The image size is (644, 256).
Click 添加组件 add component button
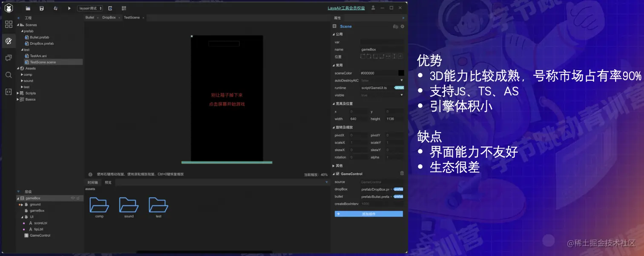click(x=369, y=214)
